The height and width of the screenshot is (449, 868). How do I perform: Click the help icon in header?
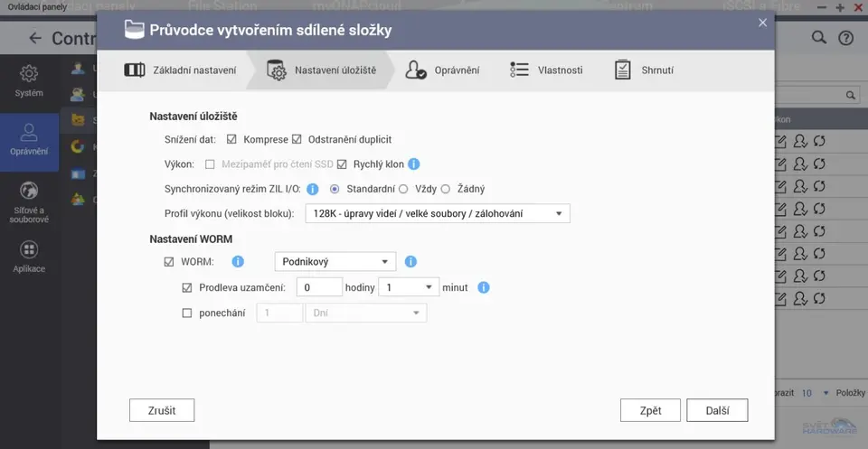(845, 38)
